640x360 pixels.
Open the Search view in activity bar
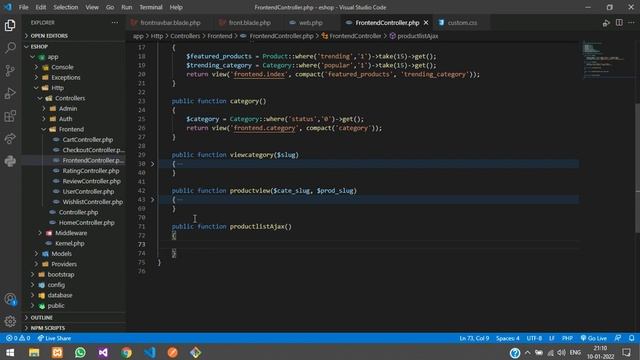pyautogui.click(x=10, y=48)
